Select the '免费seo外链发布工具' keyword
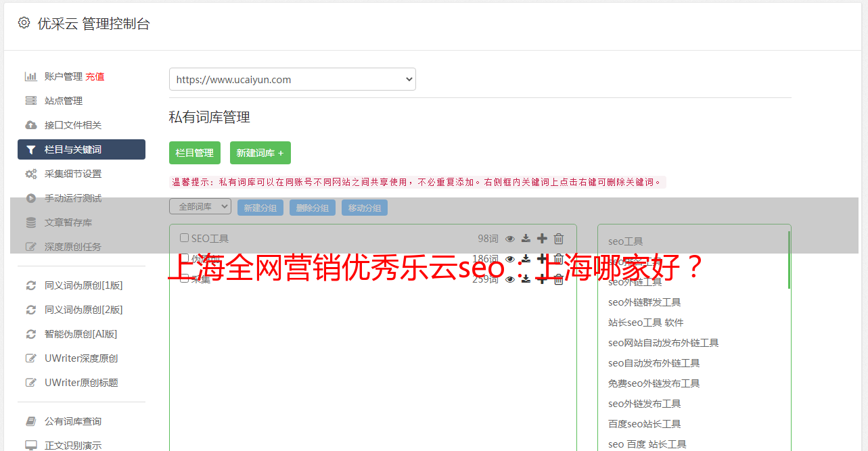This screenshot has width=868, height=451. click(654, 383)
